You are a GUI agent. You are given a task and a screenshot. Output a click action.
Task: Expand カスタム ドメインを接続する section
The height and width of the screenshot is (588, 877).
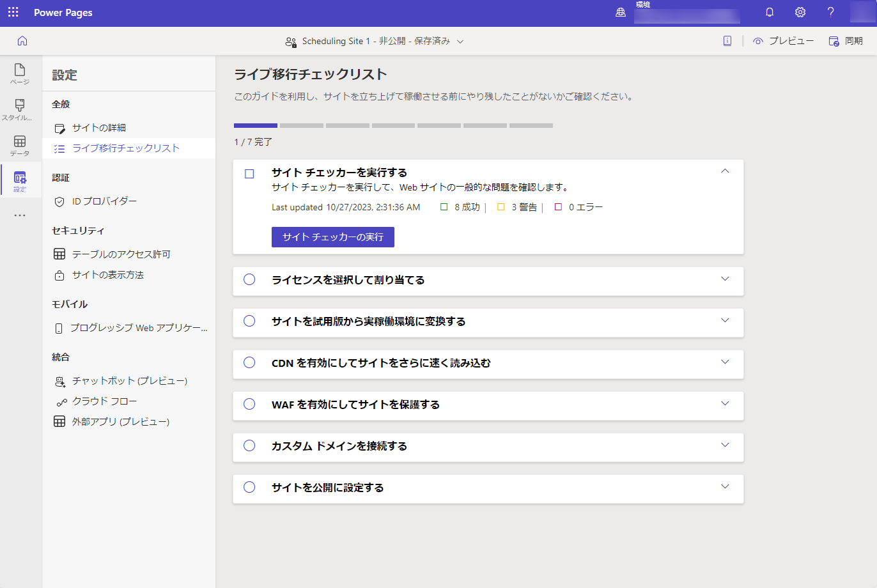(x=725, y=445)
